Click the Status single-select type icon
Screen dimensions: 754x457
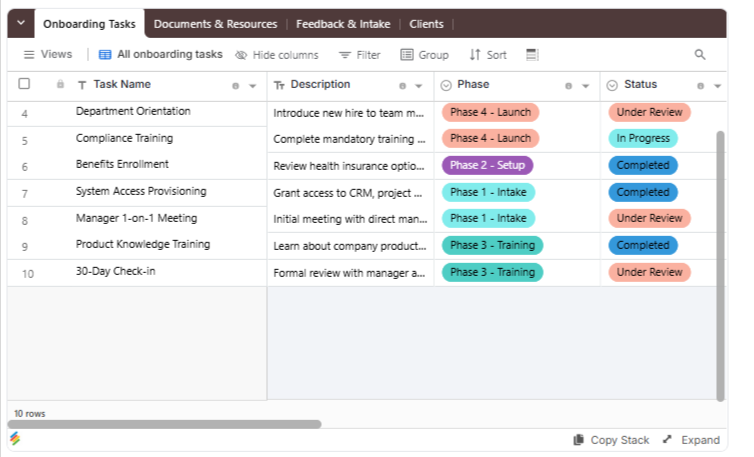612,85
